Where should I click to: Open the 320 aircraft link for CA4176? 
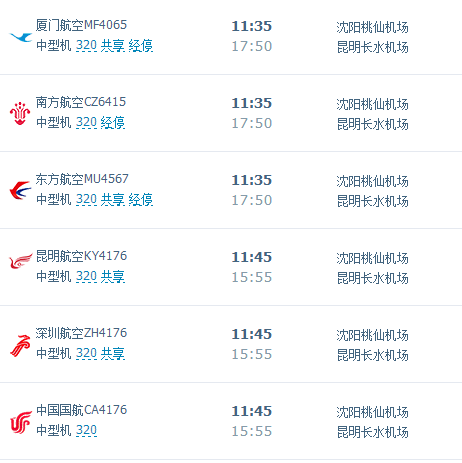[x=86, y=431]
